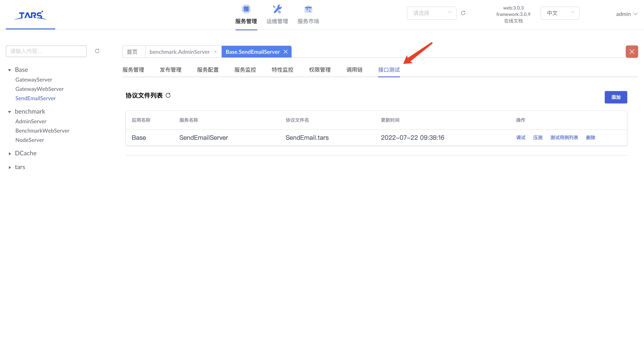This screenshot has width=644, height=337.
Task: Close the benchmark.AdminServer tab
Action: (x=216, y=52)
